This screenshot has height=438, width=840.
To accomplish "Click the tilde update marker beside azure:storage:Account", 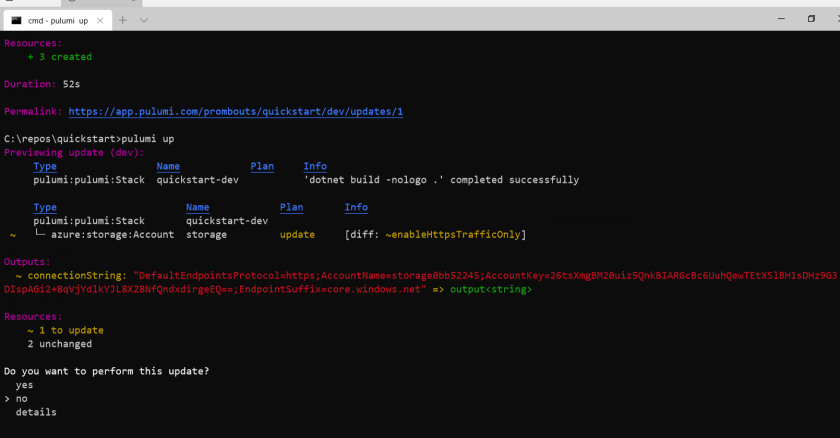I will 12,235.
